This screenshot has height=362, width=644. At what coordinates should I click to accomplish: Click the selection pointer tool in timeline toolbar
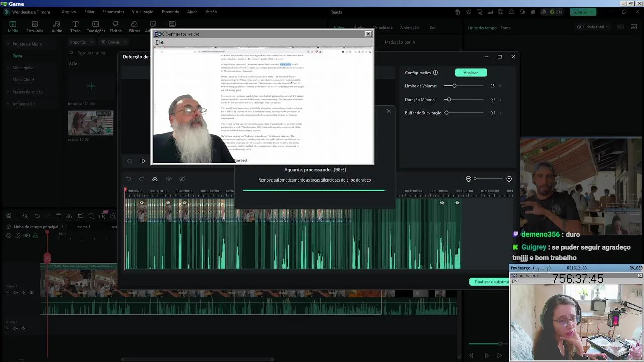pyautogui.click(x=25, y=216)
